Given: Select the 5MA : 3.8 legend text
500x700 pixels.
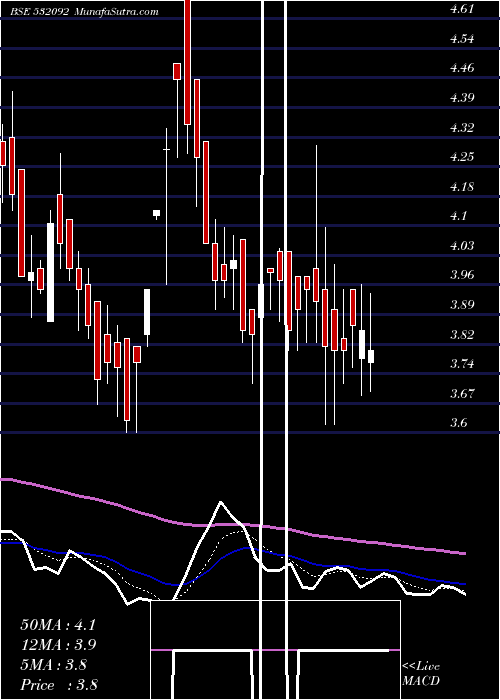Looking at the screenshot, I should coord(54,665).
